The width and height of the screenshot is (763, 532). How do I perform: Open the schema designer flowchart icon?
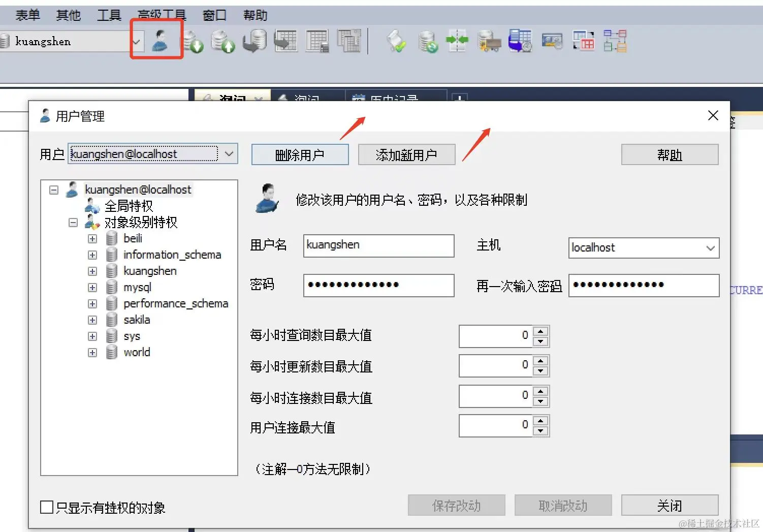coord(615,41)
